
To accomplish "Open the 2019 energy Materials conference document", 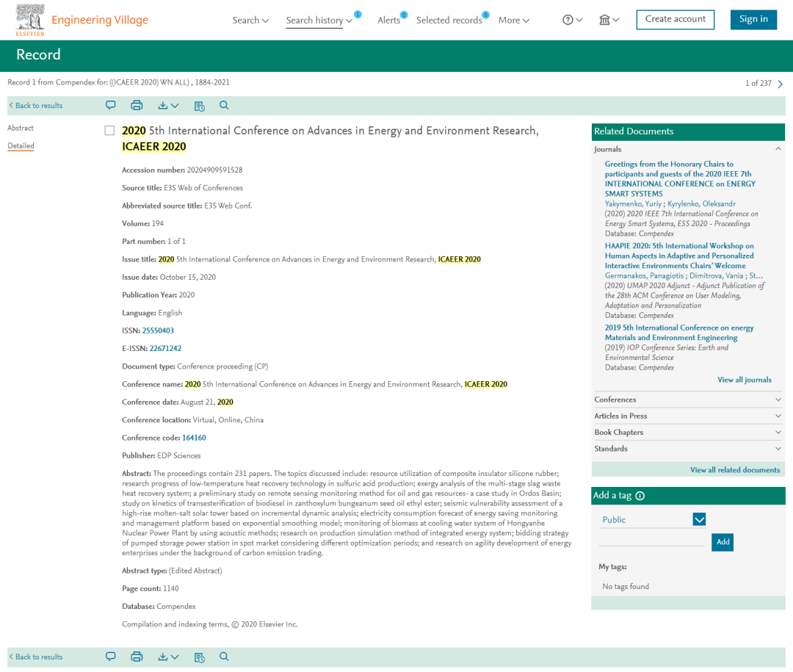I will 679,333.
